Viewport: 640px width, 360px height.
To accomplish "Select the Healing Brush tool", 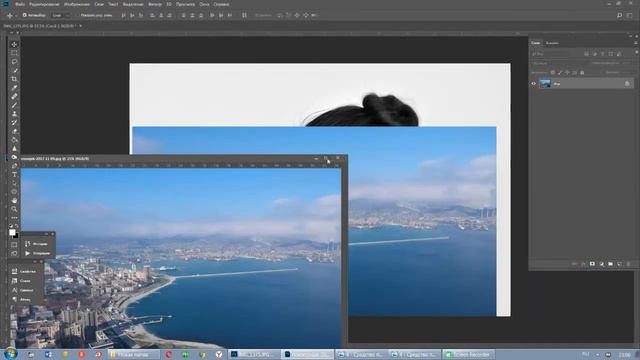I will tap(14, 96).
